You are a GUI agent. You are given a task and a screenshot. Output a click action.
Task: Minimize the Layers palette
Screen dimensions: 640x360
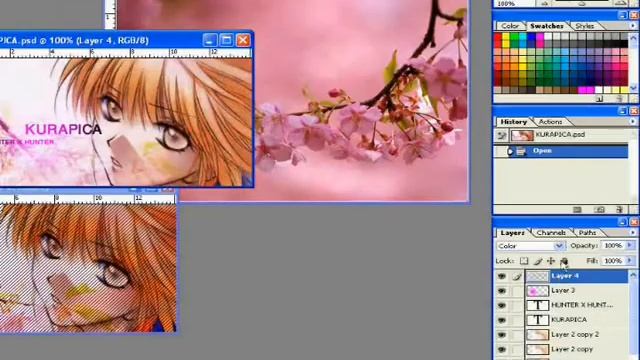point(622,222)
